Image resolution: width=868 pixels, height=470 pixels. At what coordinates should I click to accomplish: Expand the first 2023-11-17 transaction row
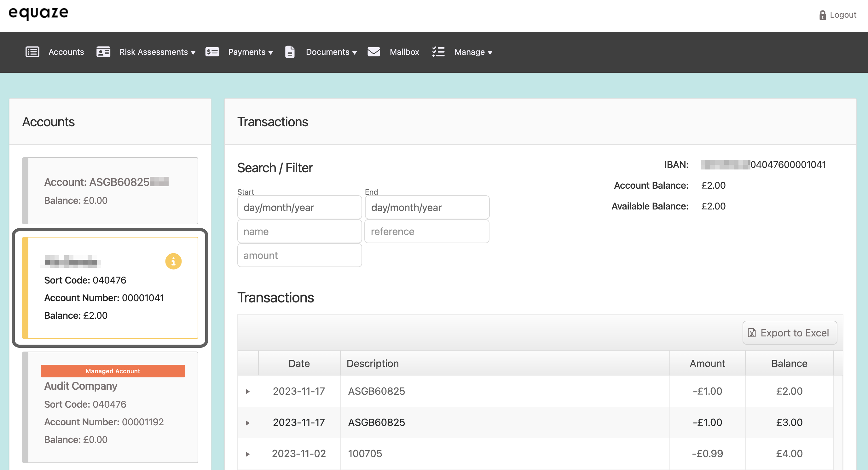tap(248, 392)
